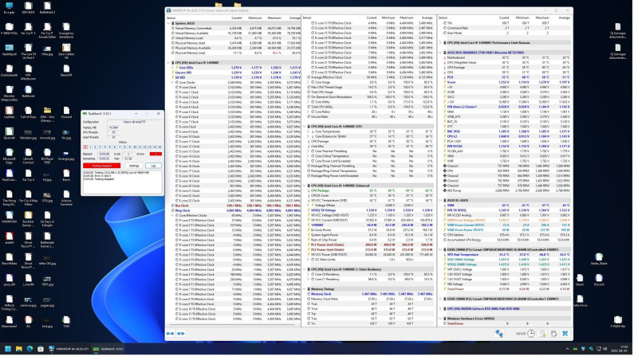Collapse the Memory Timings group
The image size is (638, 364).
(x=304, y=289)
